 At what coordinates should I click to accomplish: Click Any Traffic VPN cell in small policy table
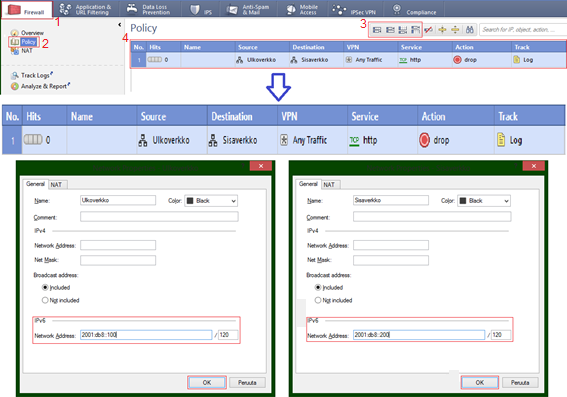(x=371, y=60)
